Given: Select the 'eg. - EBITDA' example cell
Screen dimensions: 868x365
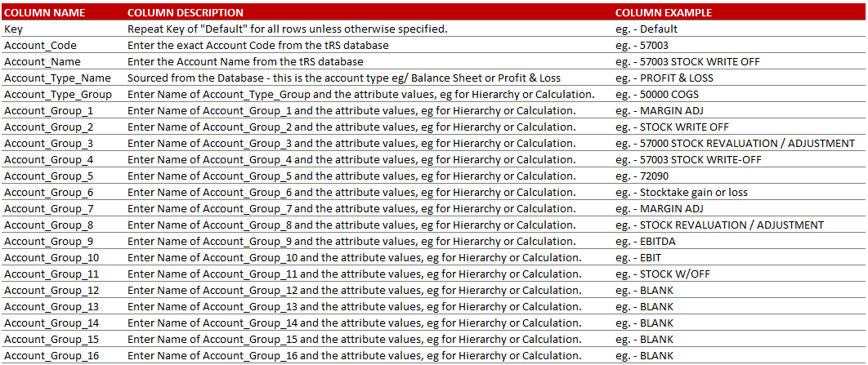Looking at the screenshot, I should [646, 241].
